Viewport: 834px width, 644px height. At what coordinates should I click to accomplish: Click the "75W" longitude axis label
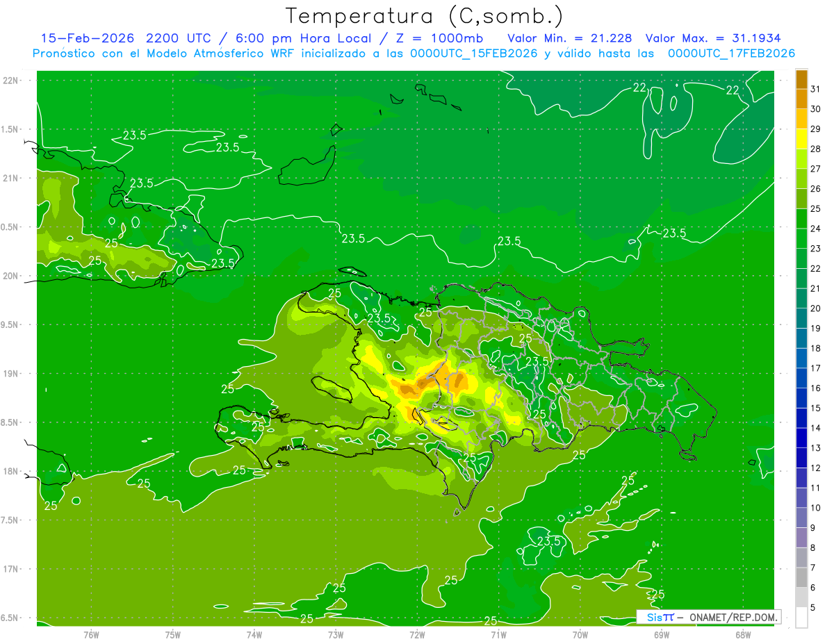click(172, 634)
